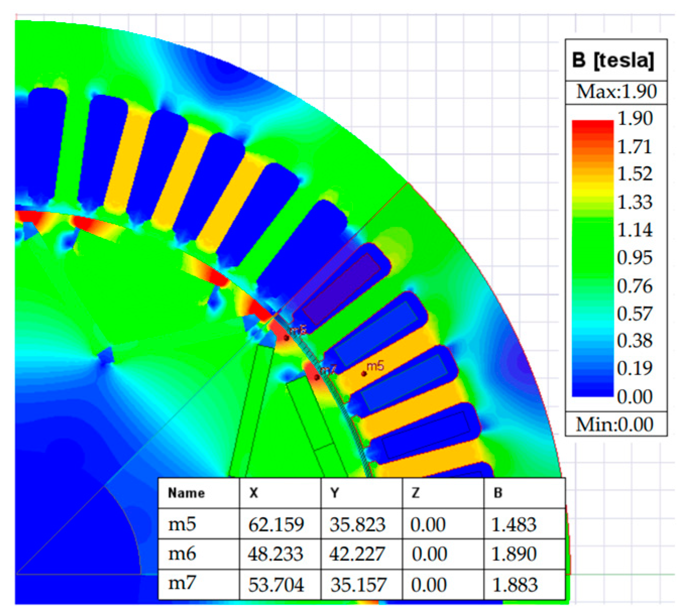Click the m7 marker point on the plot
This screenshot has width=696, height=616.
tap(317, 377)
